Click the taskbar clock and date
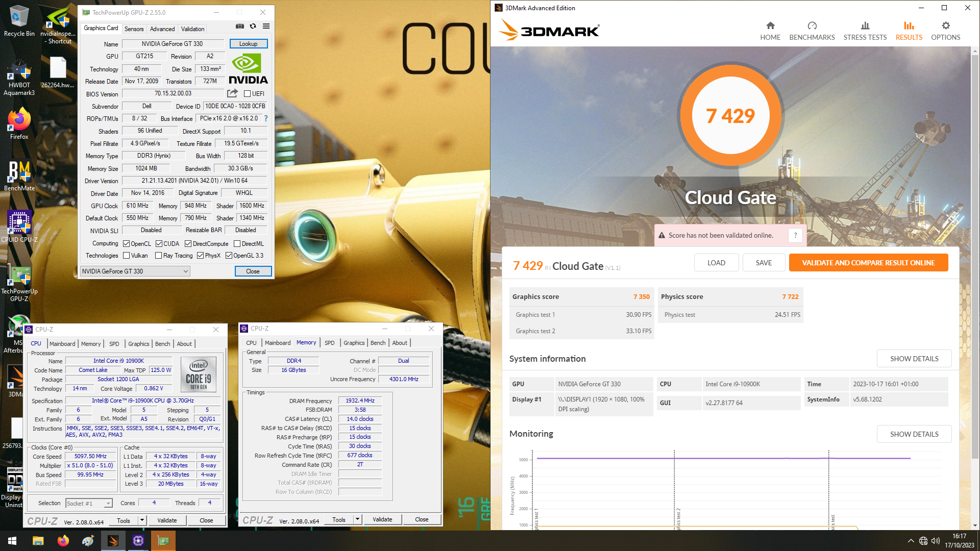Screen dimensions: 980x551 959,541
